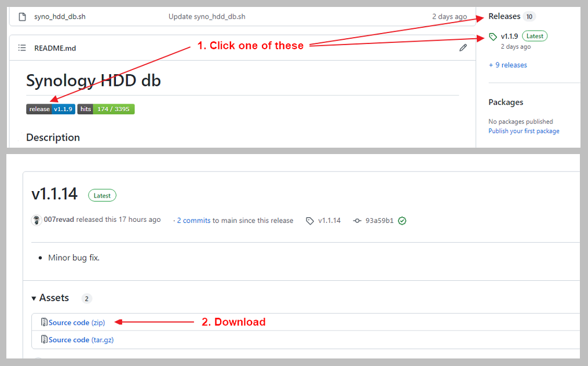Click the green verified checkmark icon
Screen dimensions: 588x366
tap(402, 221)
